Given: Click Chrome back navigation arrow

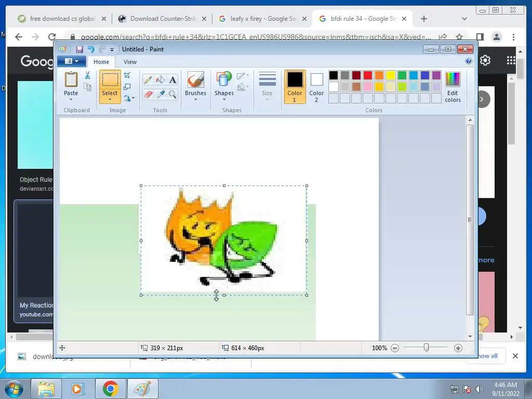Looking at the screenshot, I should pos(19,37).
